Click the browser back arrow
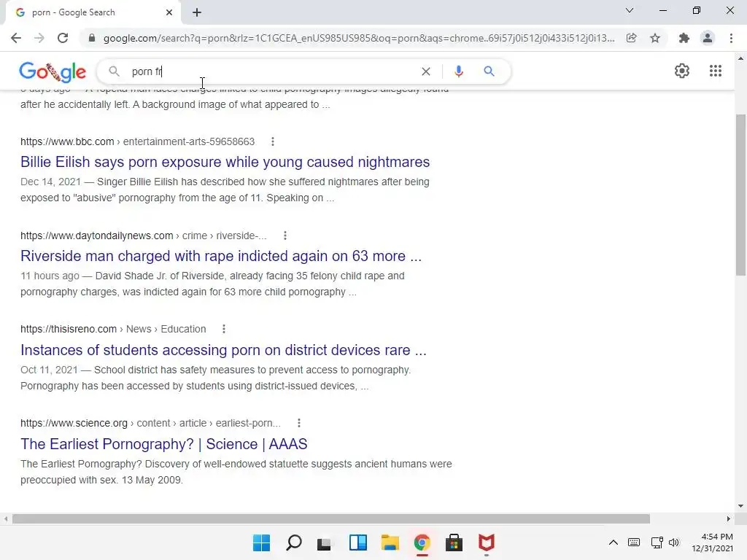This screenshot has width=747, height=560. 16,38
